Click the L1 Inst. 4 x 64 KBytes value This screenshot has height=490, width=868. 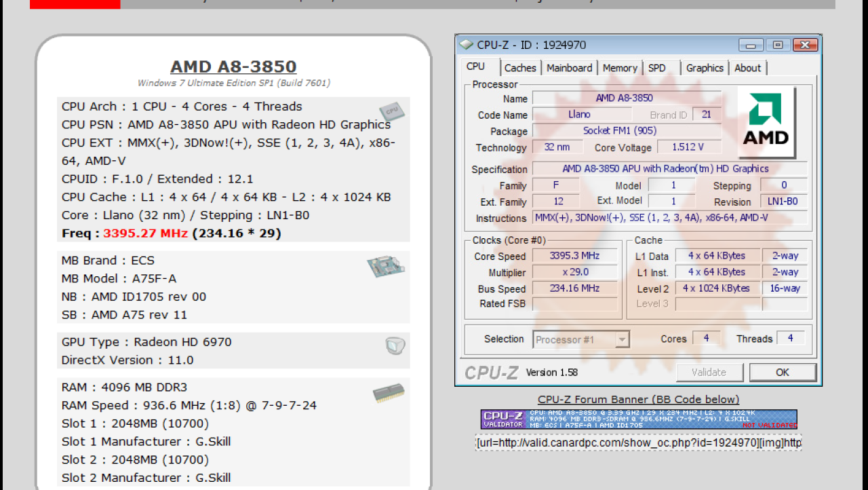(x=717, y=272)
